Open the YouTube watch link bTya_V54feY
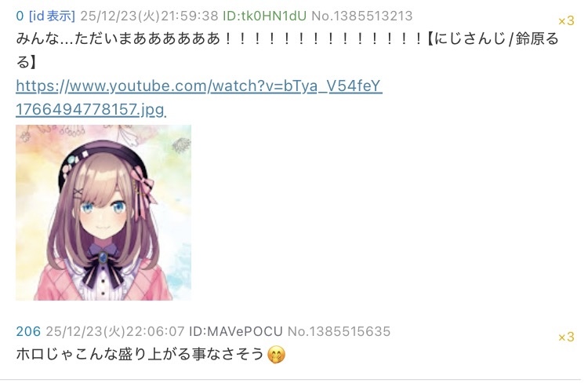This screenshot has width=588, height=383. [x=199, y=86]
